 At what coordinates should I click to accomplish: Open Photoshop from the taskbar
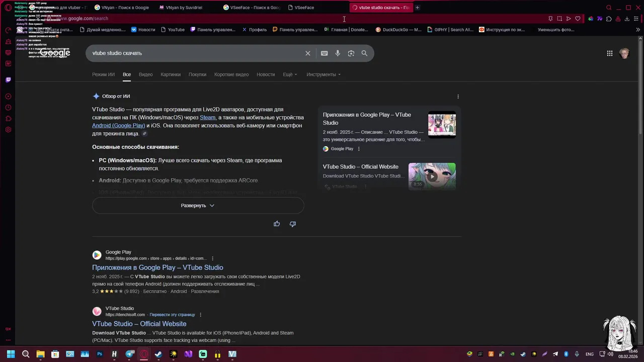click(100, 354)
